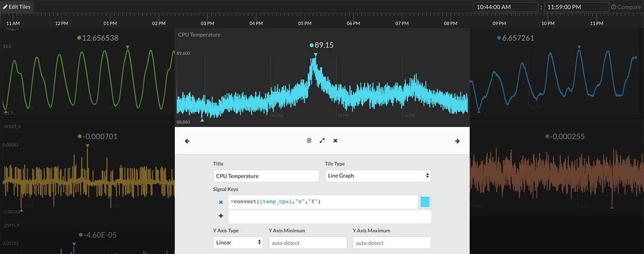This screenshot has height=254, width=644.
Task: Remove the temp_cpu signal key
Action: click(x=221, y=202)
